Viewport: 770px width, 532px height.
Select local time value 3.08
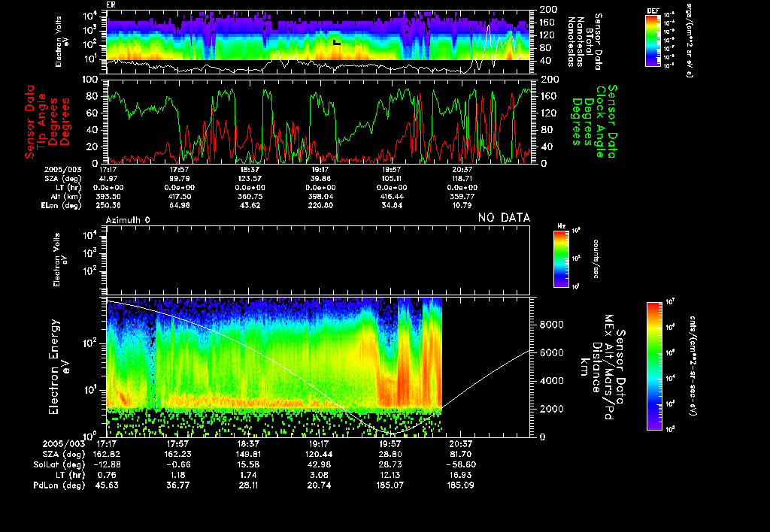[x=319, y=475]
